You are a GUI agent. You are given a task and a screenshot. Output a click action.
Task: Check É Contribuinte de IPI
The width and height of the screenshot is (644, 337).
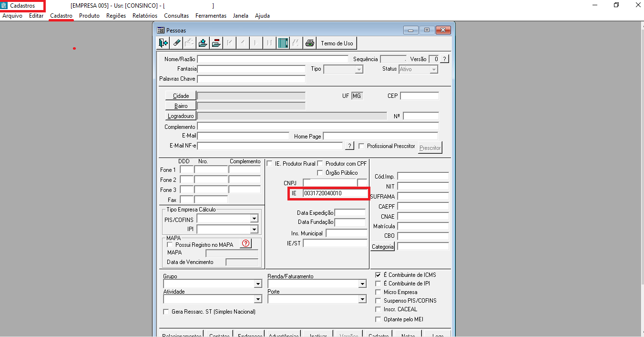(378, 284)
